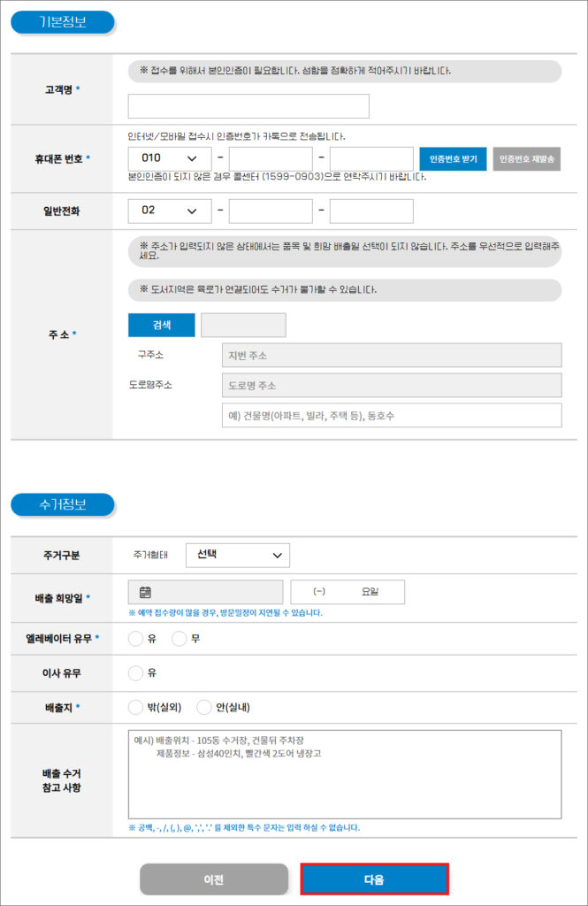The height and width of the screenshot is (906, 588).
Task: Go back with the 이전 button
Action: [x=214, y=879]
